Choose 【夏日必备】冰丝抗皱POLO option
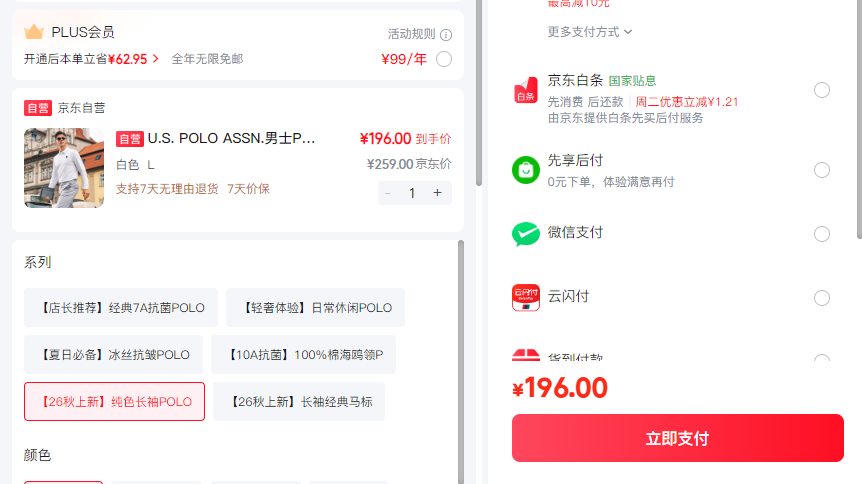 pos(113,355)
